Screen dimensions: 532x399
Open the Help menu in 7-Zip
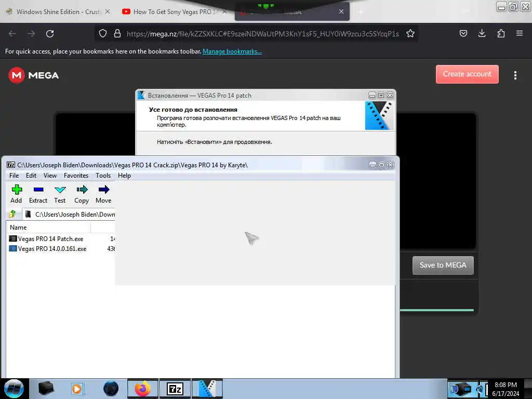pos(124,176)
